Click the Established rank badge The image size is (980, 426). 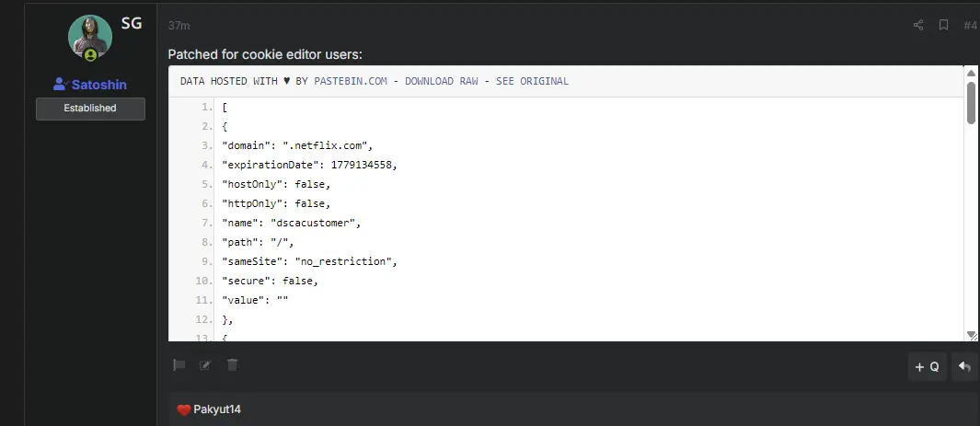[90, 108]
